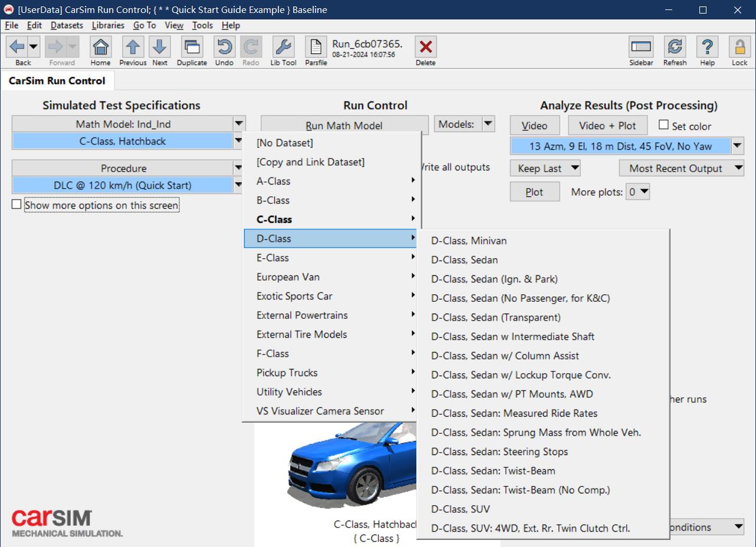This screenshot has width=756, height=547.
Task: Expand the E-Class submenu
Action: [332, 258]
